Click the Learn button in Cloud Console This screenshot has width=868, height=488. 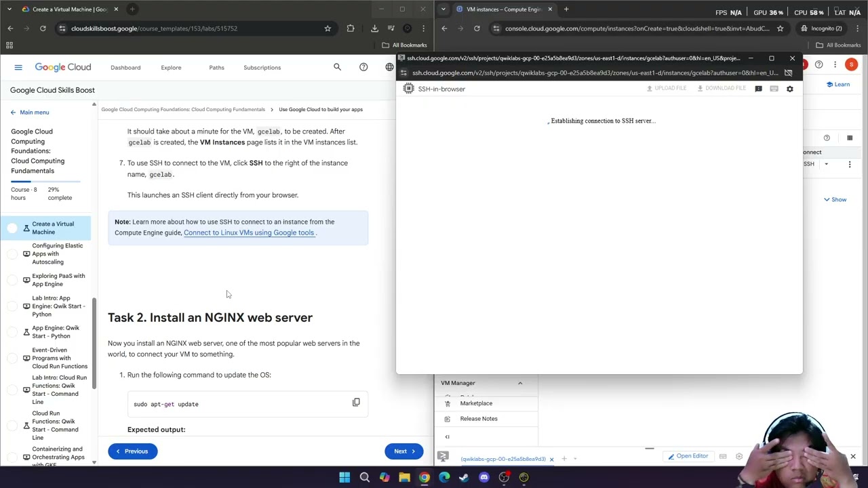[x=837, y=85]
